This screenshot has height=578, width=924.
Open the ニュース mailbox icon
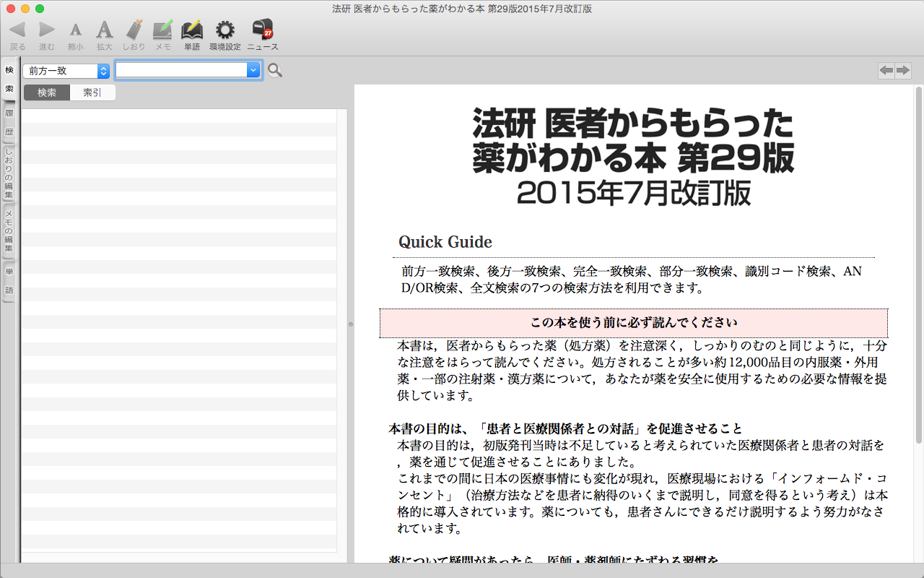tap(263, 30)
